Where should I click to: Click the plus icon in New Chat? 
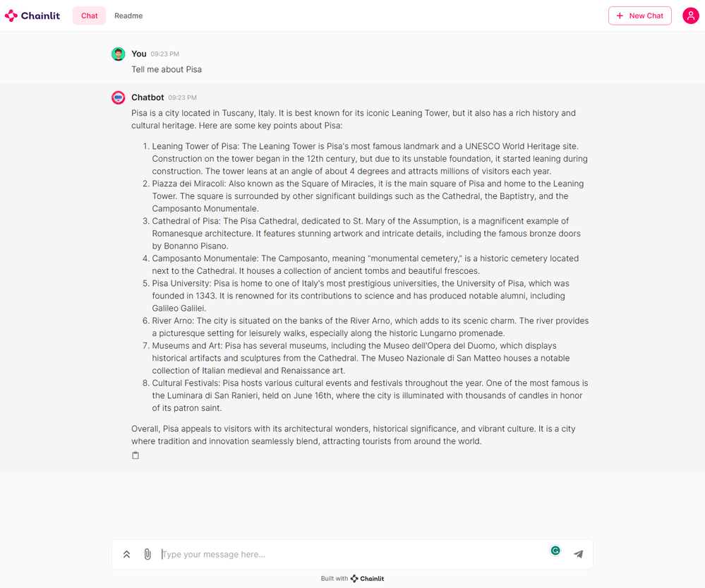(x=620, y=16)
